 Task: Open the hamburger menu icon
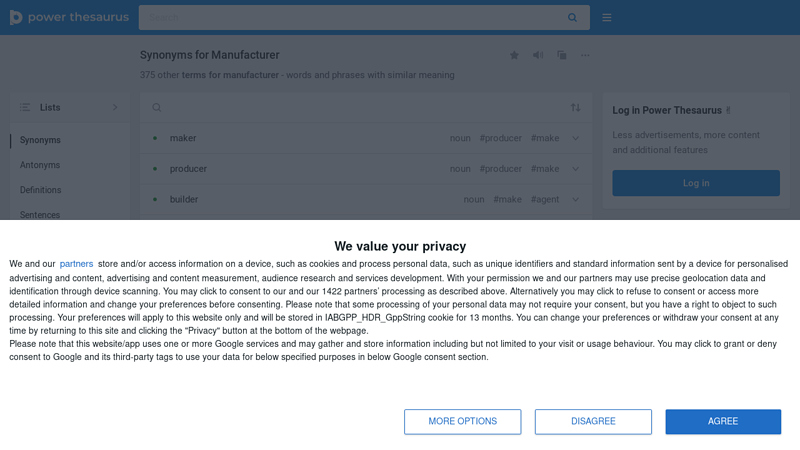(x=607, y=17)
